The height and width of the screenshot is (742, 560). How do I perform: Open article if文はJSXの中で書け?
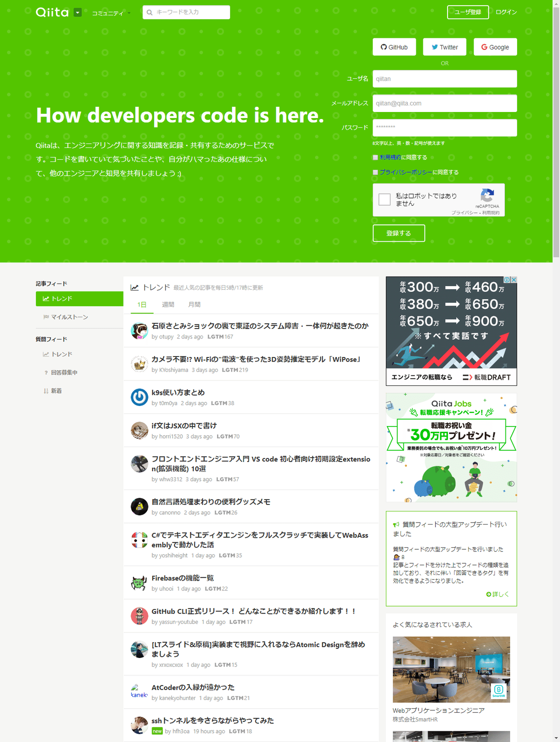(x=184, y=426)
